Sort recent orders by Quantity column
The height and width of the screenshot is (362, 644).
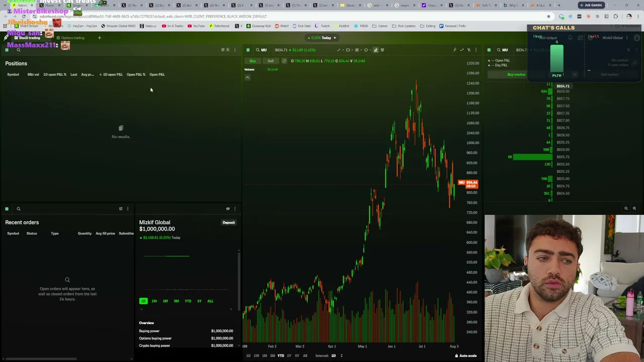coord(85,233)
